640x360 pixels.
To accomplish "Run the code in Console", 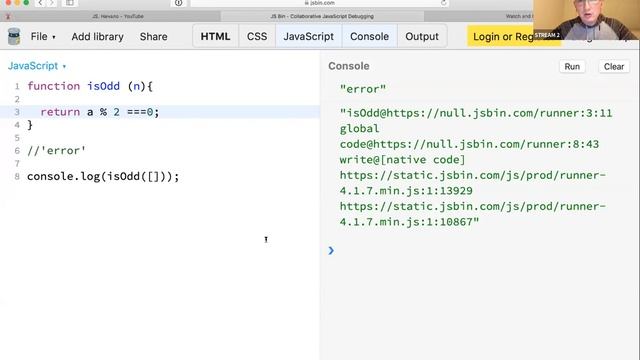I will 572,67.
